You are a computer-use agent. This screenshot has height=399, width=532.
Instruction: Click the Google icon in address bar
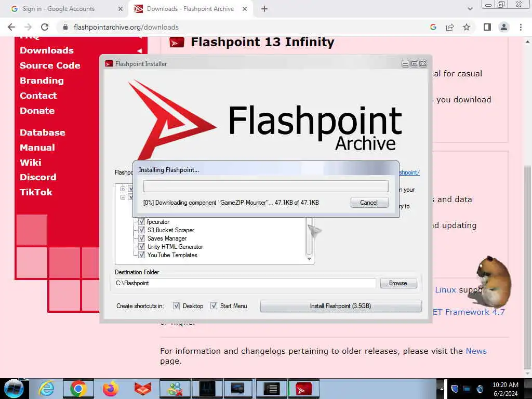(x=433, y=27)
